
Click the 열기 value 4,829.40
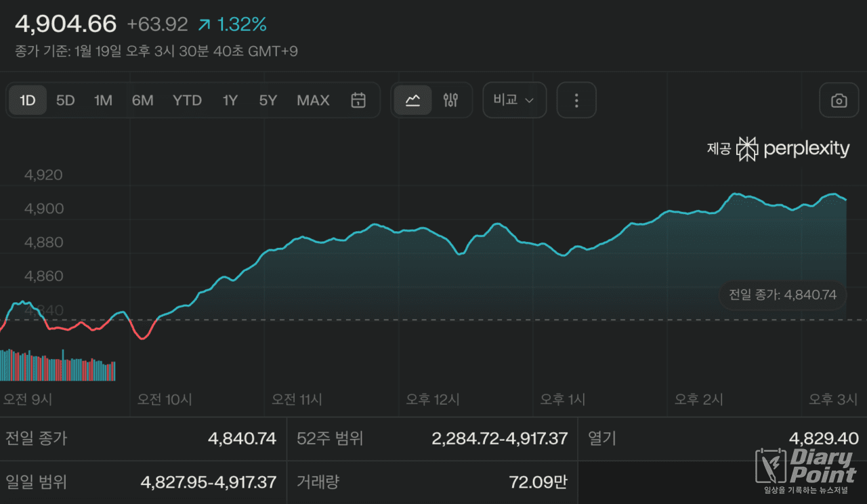pos(824,438)
